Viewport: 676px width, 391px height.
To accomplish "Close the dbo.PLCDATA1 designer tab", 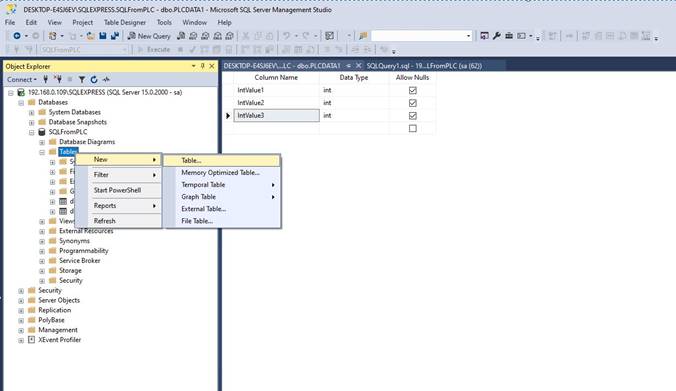I will (358, 66).
